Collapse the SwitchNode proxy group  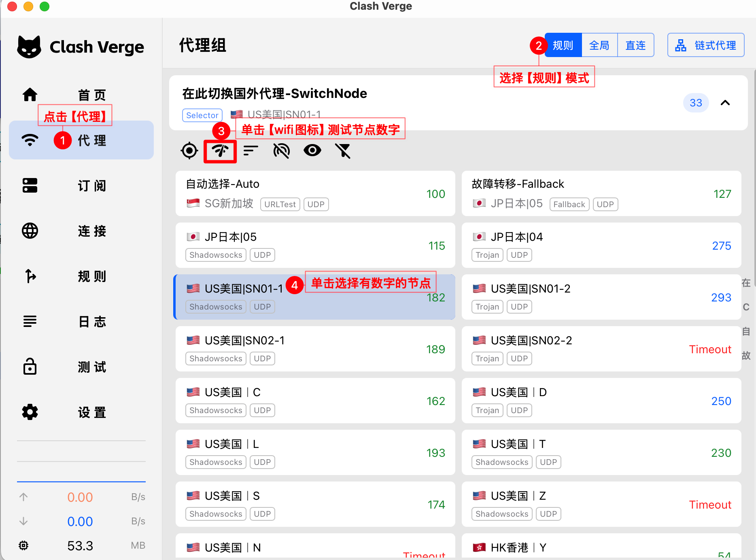pyautogui.click(x=725, y=103)
